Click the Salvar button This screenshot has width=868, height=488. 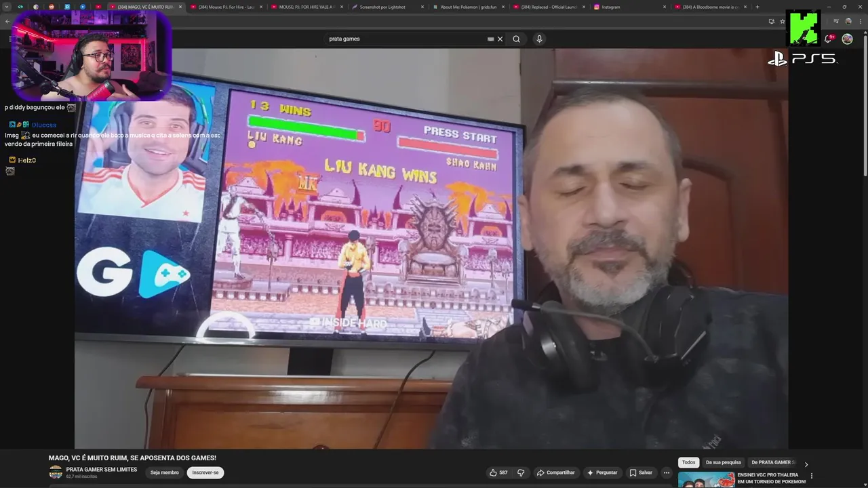(x=640, y=472)
